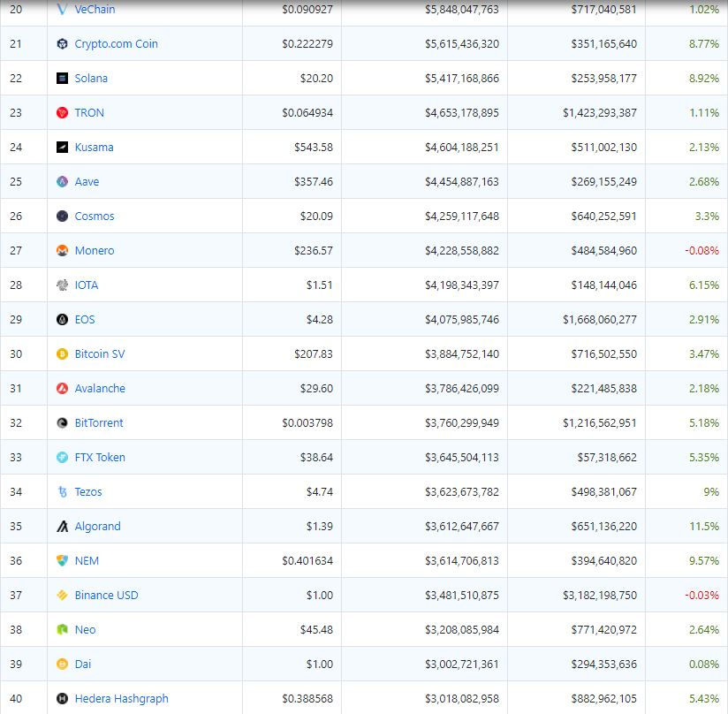This screenshot has width=728, height=714.
Task: Follow the Monero name link
Action: point(95,250)
